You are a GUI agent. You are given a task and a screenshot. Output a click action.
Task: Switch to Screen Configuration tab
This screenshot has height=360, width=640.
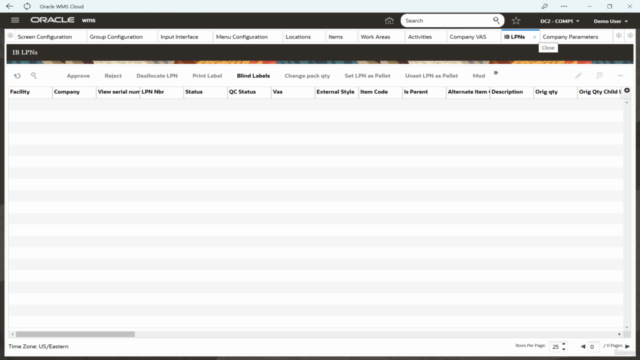(x=45, y=37)
